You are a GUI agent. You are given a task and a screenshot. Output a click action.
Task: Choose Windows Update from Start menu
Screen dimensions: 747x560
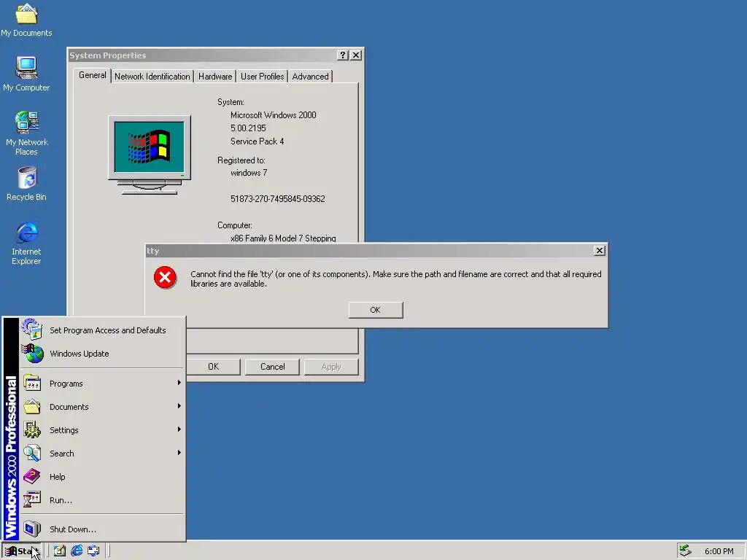(x=102, y=354)
